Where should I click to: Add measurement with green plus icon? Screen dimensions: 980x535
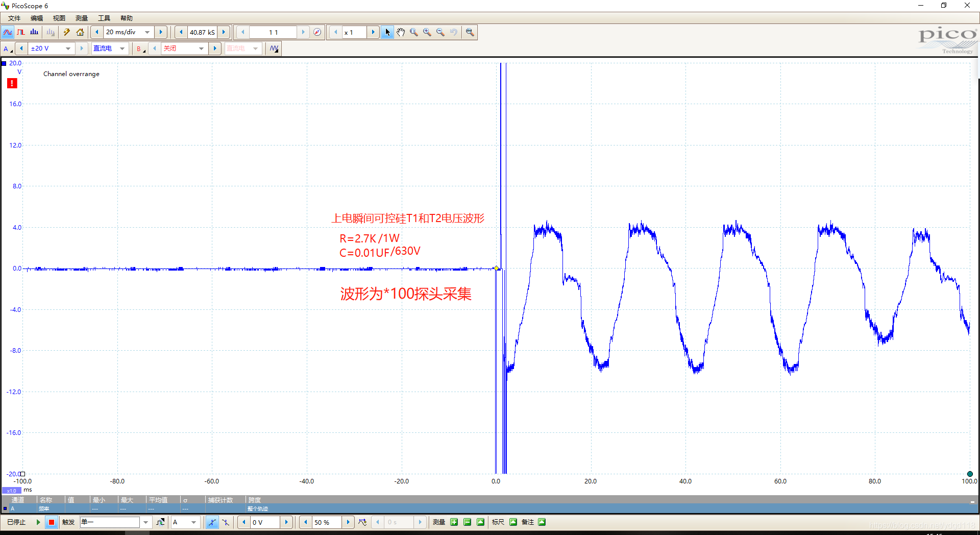pos(454,522)
